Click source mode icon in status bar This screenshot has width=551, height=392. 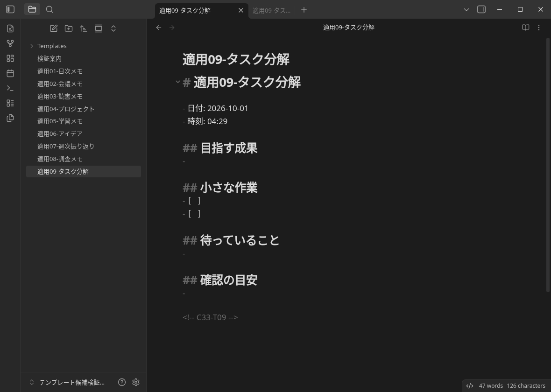469,385
